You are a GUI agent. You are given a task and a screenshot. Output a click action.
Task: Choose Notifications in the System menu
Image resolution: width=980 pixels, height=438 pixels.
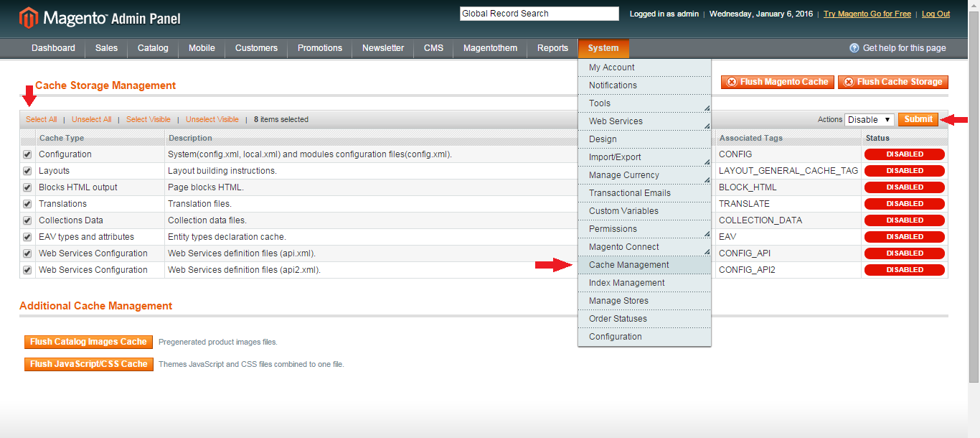(x=644, y=85)
